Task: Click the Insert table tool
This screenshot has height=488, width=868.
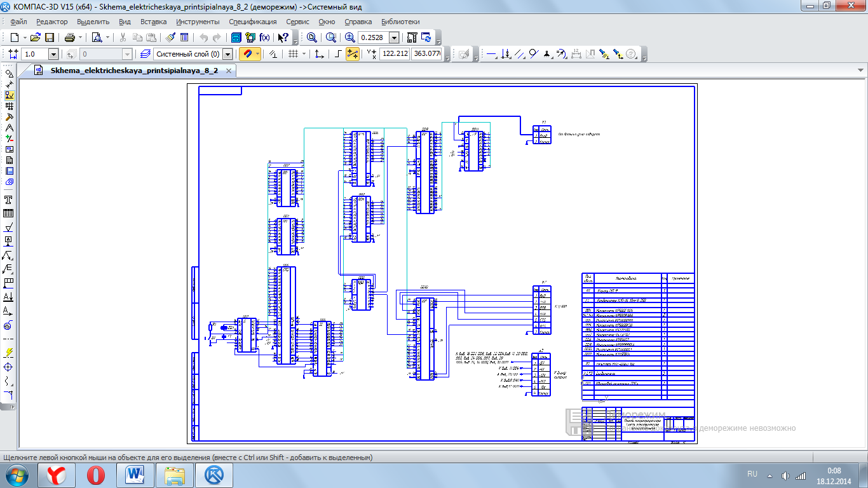Action: [x=9, y=213]
